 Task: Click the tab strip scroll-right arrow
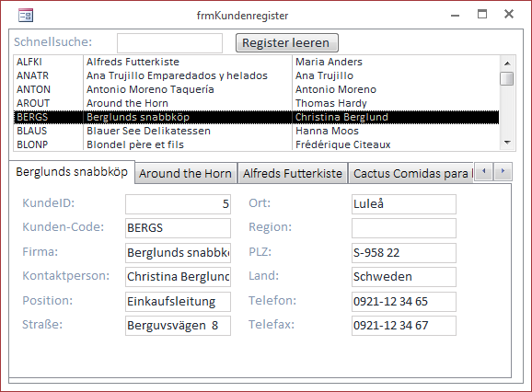[503, 171]
